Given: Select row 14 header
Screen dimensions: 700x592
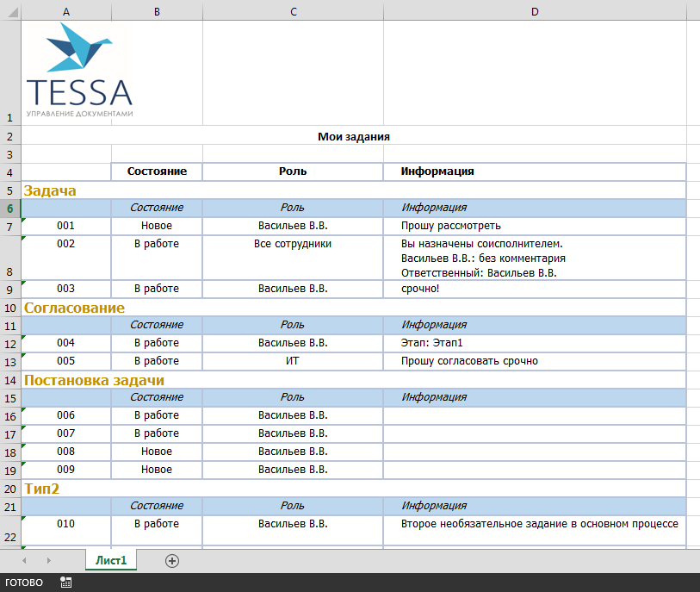Looking at the screenshot, I should [9, 380].
